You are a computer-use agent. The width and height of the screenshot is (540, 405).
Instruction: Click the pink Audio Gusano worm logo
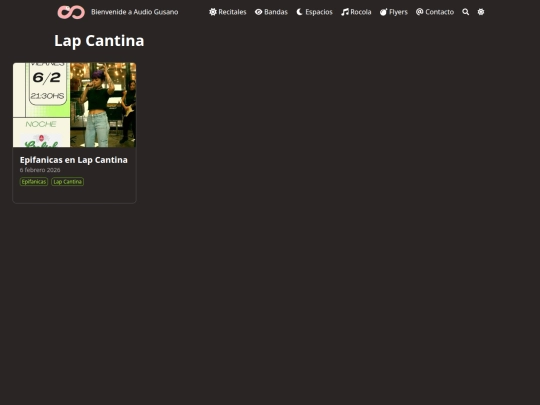click(71, 12)
